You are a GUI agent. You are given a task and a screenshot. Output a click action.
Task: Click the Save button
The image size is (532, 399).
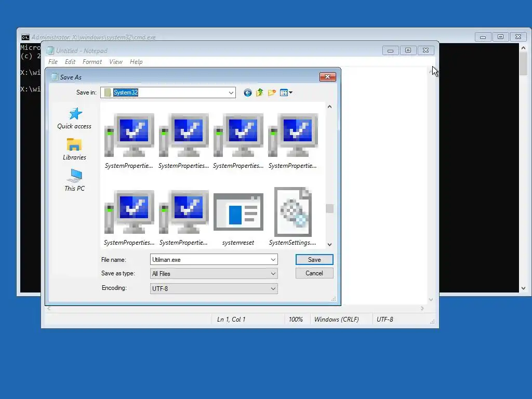(314, 260)
